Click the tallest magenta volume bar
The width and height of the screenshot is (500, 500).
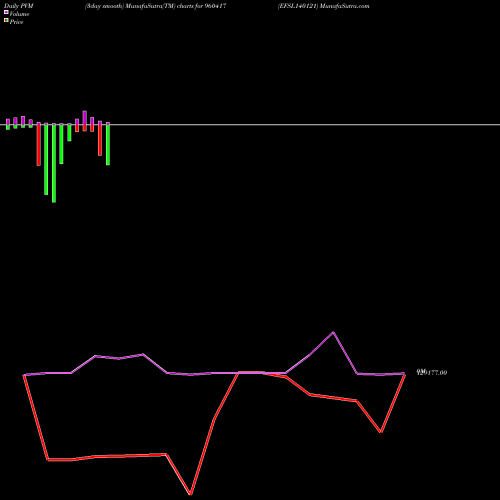pos(85,118)
